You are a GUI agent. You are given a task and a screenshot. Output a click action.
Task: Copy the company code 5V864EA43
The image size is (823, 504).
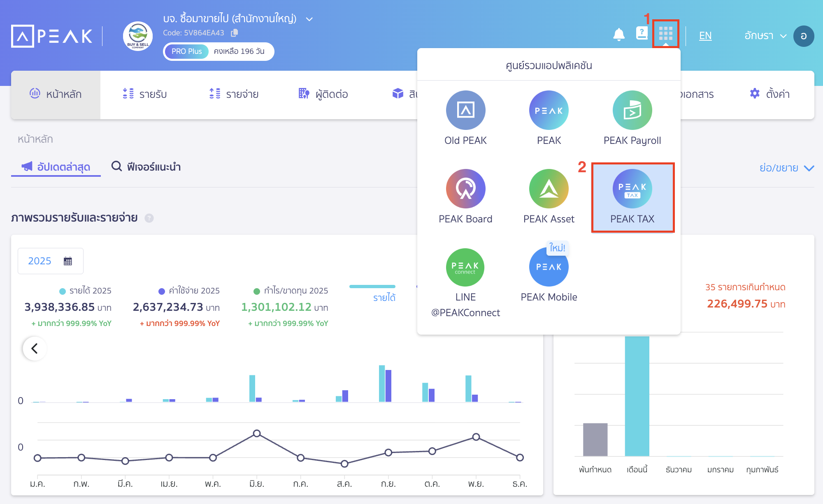(235, 32)
